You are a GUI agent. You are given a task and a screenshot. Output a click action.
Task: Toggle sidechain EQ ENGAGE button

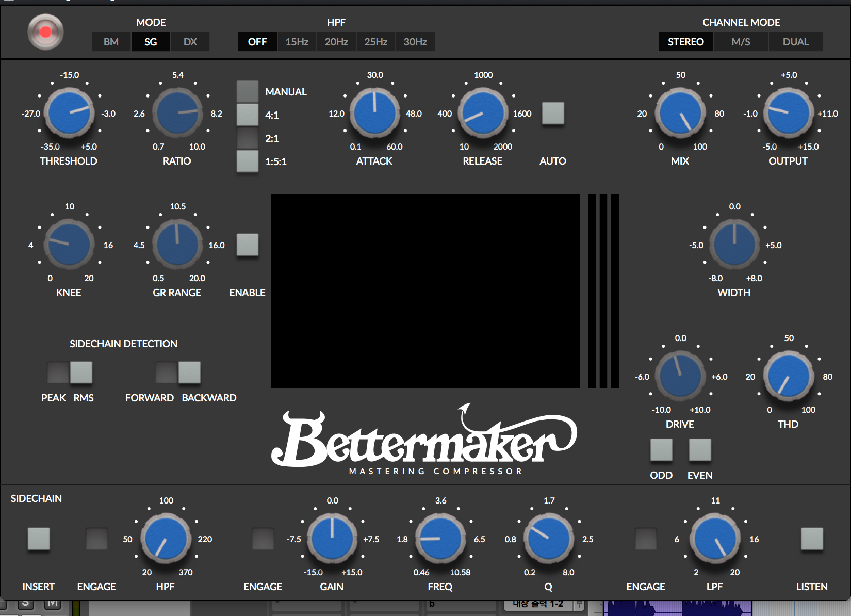click(263, 539)
